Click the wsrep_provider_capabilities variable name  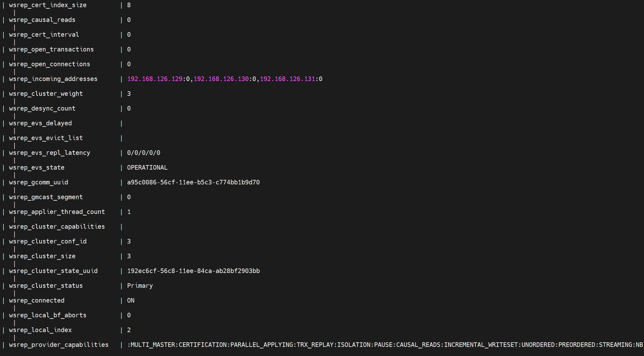[x=59, y=345]
